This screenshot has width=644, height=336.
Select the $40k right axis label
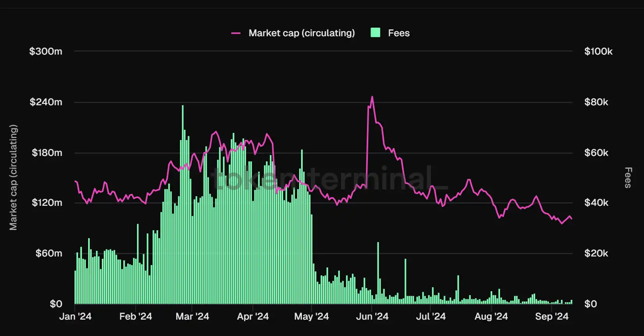596,203
